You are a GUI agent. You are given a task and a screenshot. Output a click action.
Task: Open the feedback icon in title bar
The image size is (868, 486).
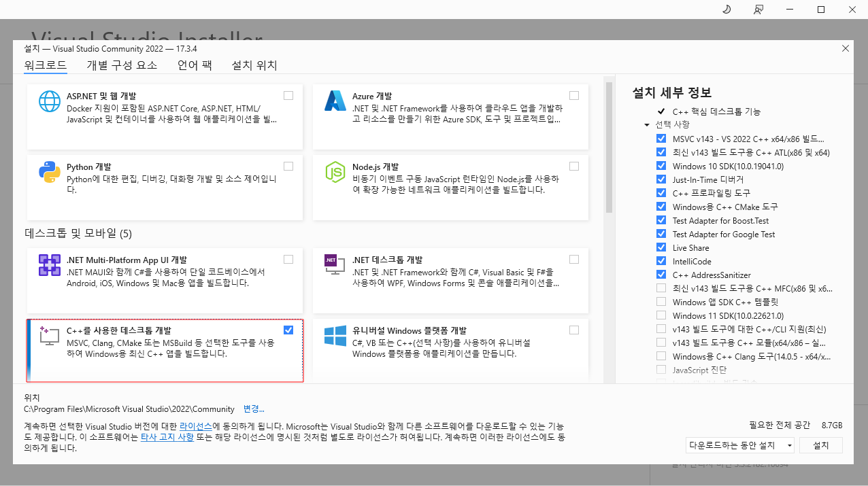tap(758, 9)
